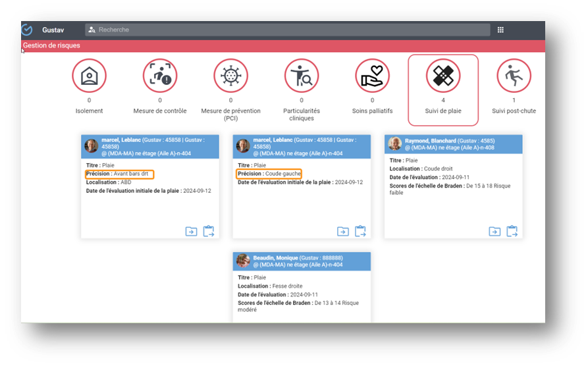Screen dimensions: 588x366
Task: Click folder arrow icon on Avant bars drt card
Action: tap(191, 231)
